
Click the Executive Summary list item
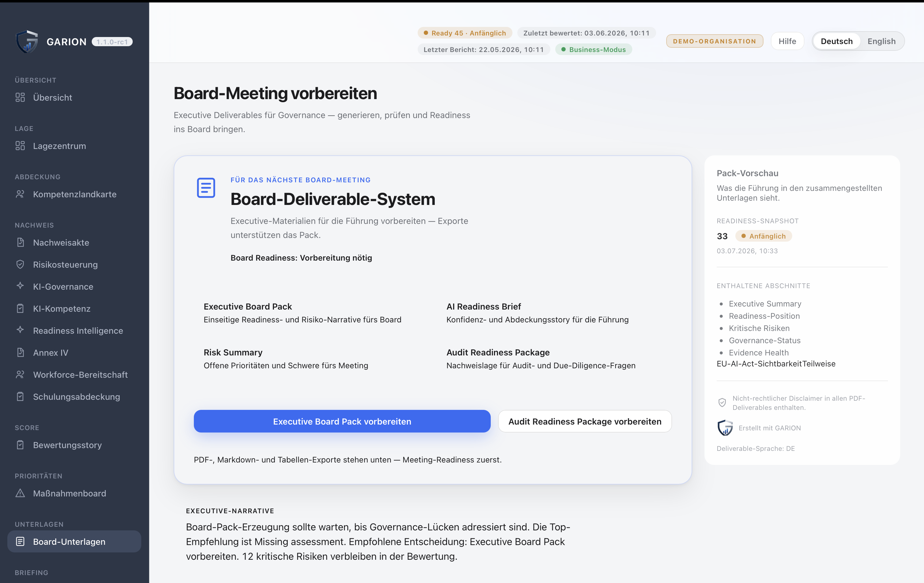[765, 304]
